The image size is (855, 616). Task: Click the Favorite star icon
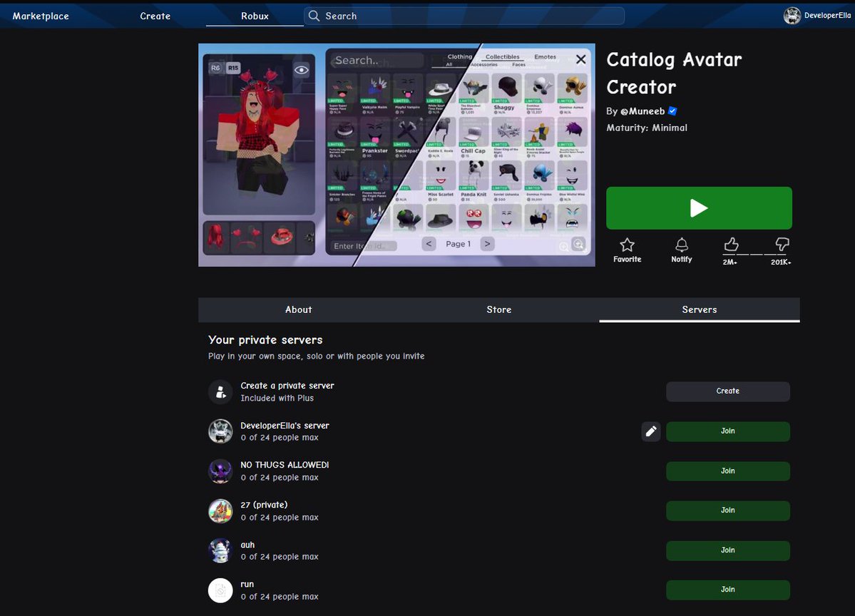627,245
